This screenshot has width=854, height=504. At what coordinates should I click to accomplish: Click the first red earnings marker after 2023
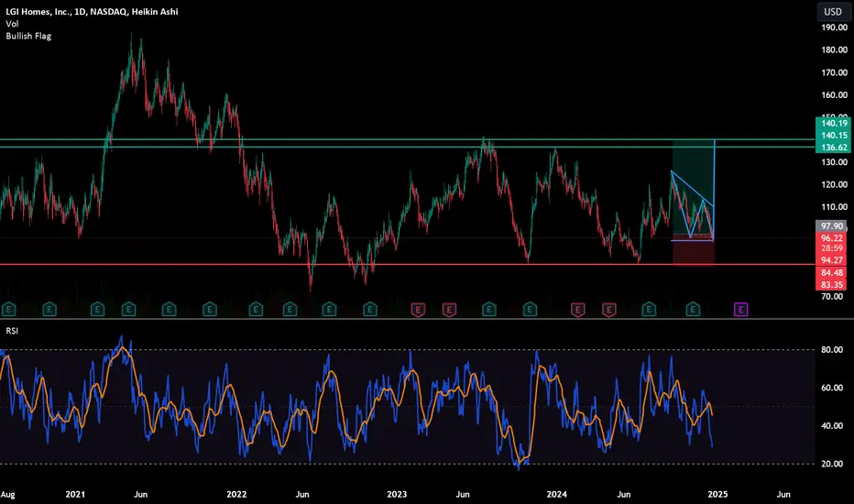click(x=418, y=310)
